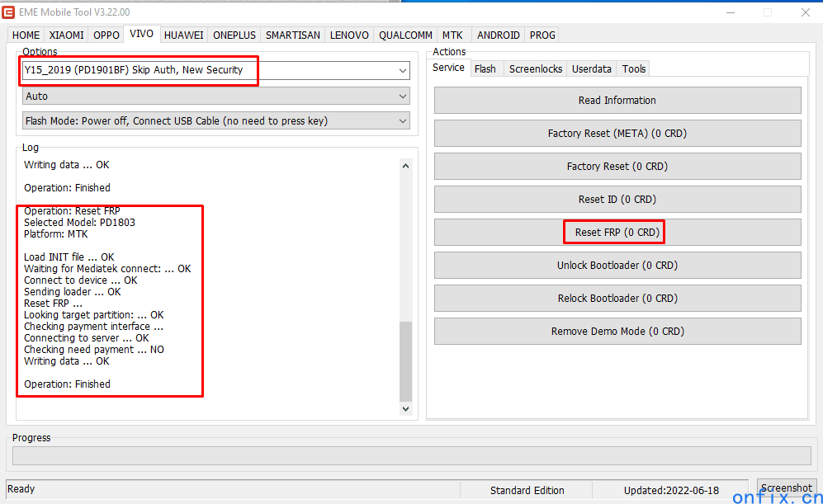Switch to the Screenlocks tab

(536, 68)
